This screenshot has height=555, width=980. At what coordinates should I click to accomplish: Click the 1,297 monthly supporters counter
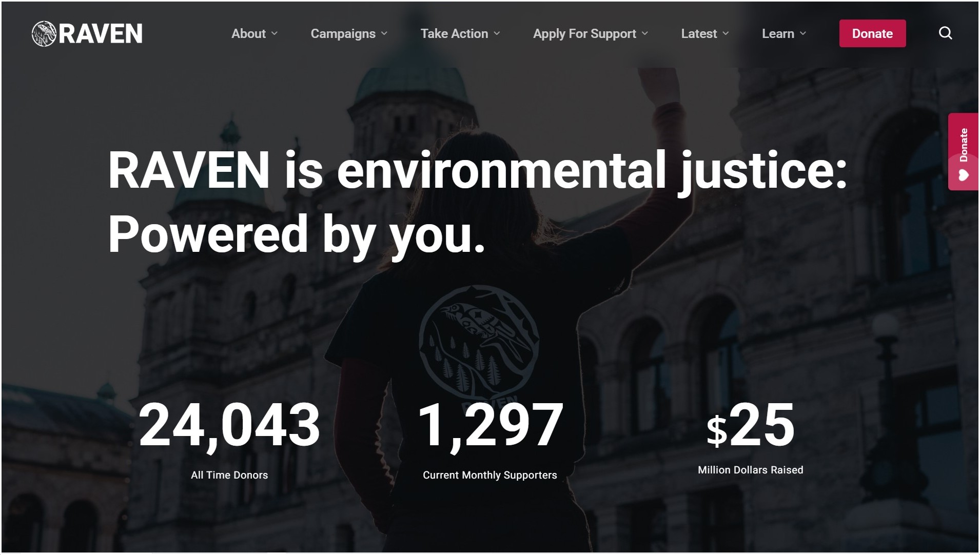tap(490, 426)
